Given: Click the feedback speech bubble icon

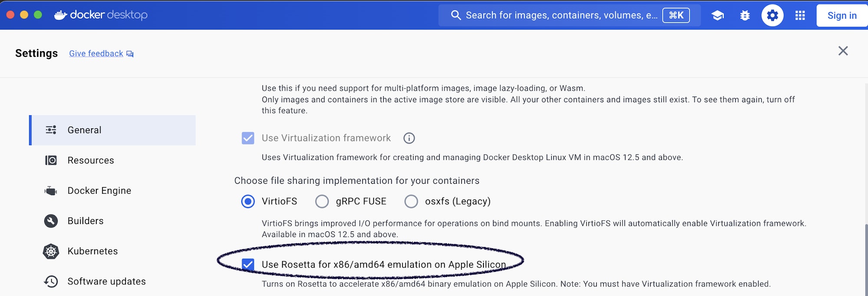Looking at the screenshot, I should click(130, 54).
